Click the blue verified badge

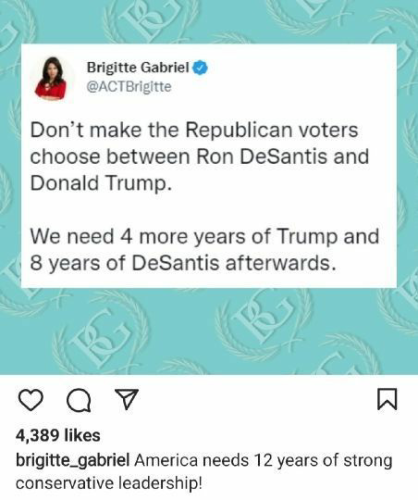200,68
